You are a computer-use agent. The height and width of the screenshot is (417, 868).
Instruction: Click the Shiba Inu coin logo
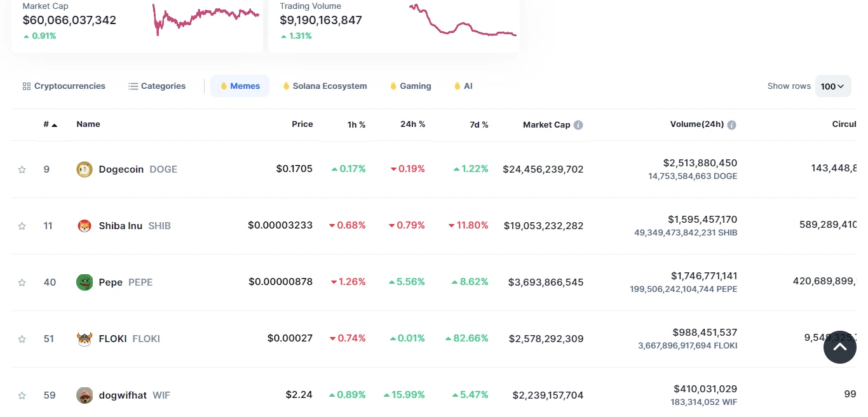pos(85,226)
